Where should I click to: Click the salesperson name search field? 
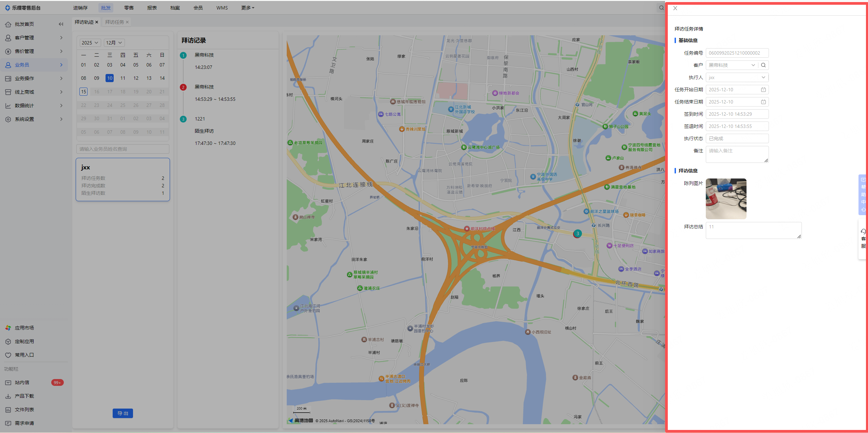tap(122, 149)
